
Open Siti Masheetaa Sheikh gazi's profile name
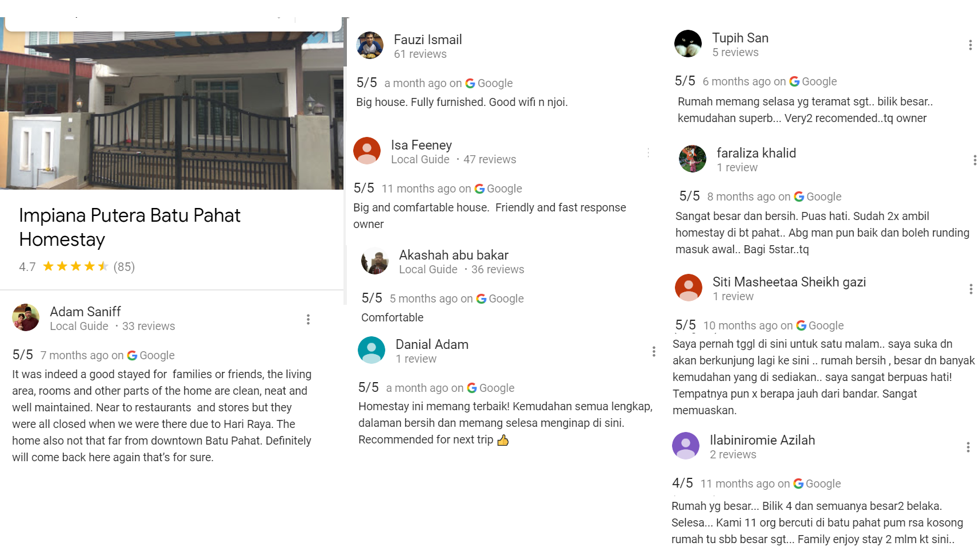789,282
